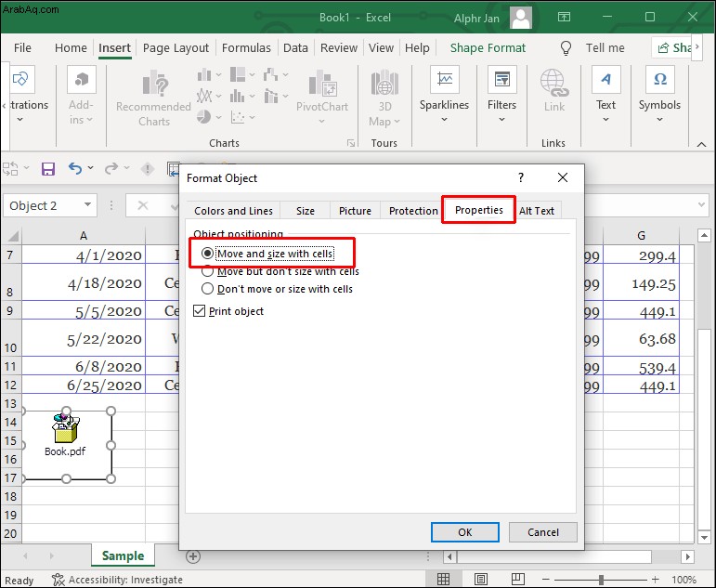
Task: Select column G header
Action: (641, 236)
